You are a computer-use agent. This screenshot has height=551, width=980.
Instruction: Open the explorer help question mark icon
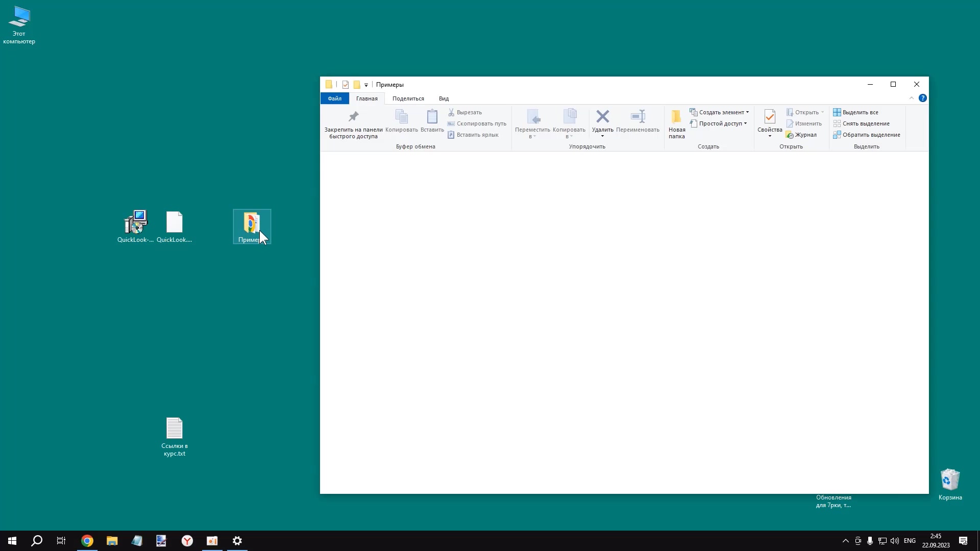(923, 98)
